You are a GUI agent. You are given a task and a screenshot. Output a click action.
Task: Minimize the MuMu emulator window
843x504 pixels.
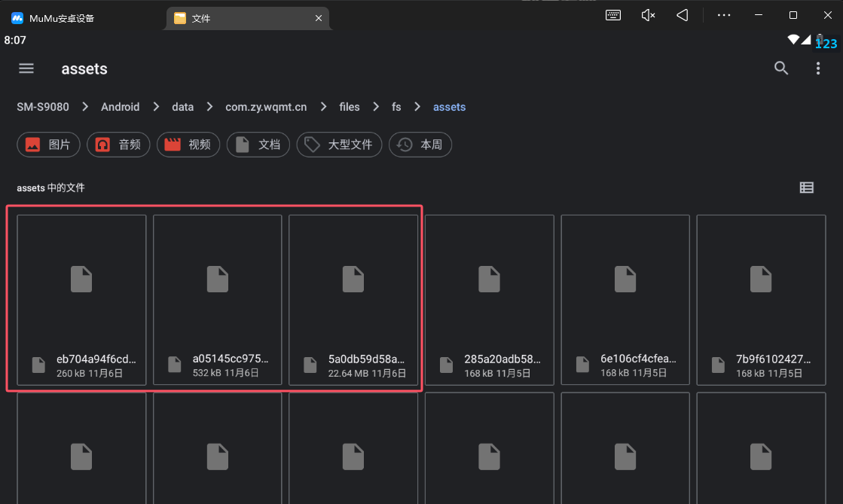tap(759, 15)
